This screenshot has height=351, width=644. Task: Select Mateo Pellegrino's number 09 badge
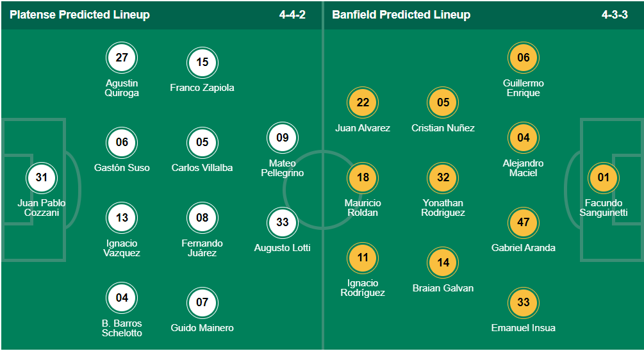282,138
